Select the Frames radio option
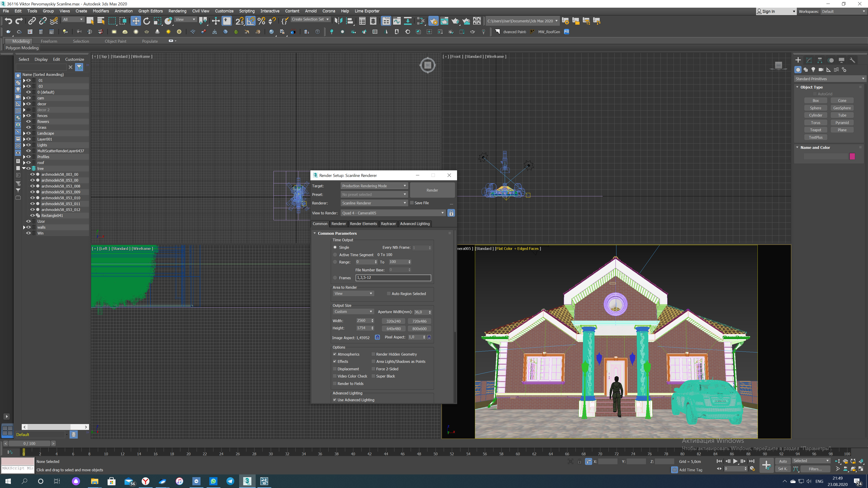This screenshot has height=488, width=868. [335, 278]
